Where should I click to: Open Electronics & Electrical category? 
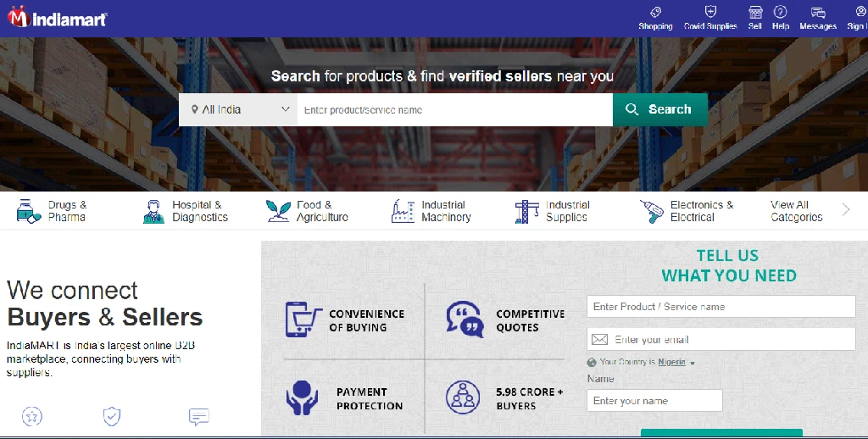point(687,212)
